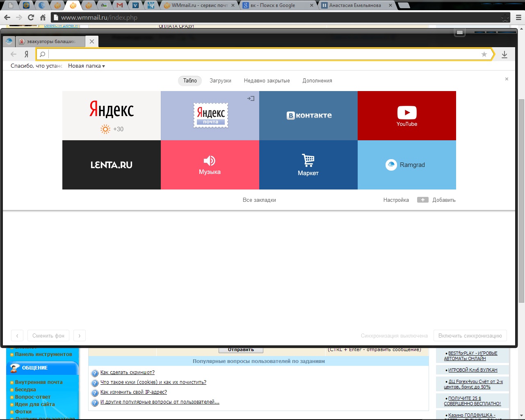Click the ДЦ Forex4you ad link
This screenshot has height=420, width=525.
point(473,384)
